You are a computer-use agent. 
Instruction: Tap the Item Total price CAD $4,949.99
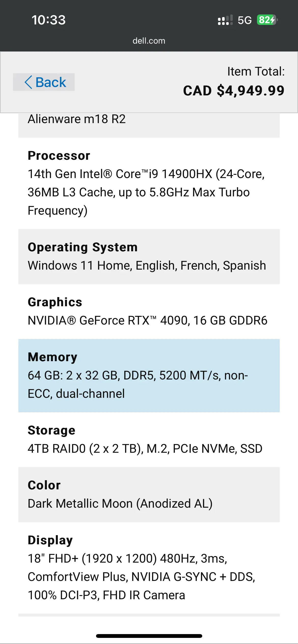pos(234,91)
